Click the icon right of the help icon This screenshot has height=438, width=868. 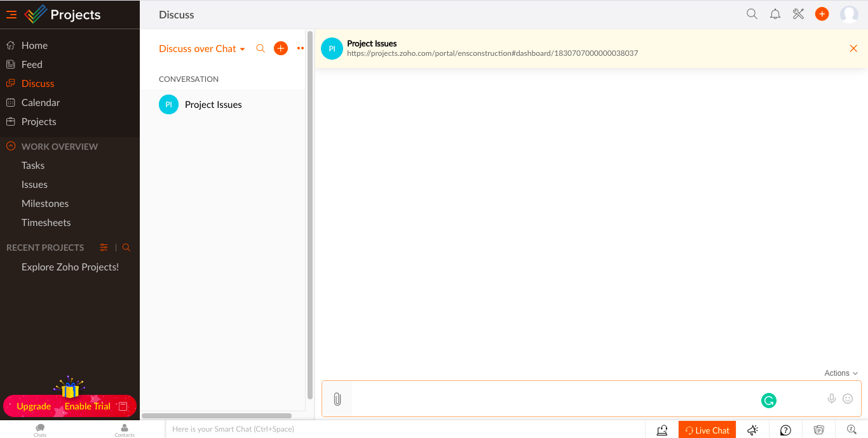819,430
